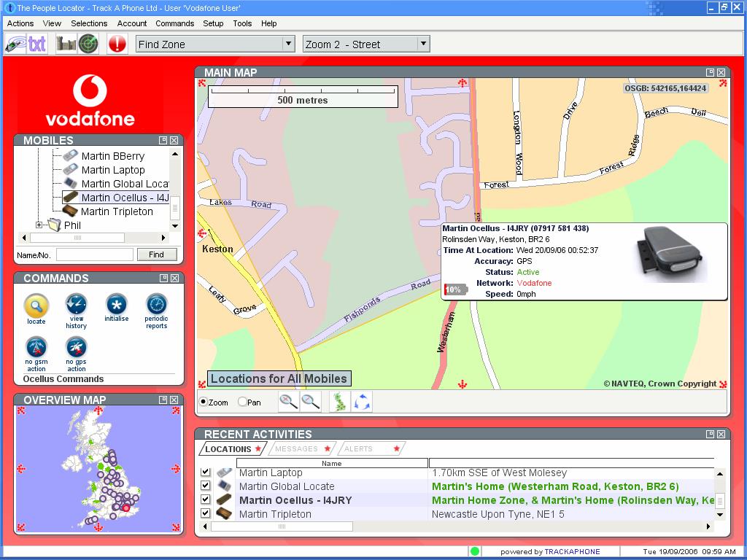Open the Selections menu
Viewport: 747px width, 560px height.
click(89, 23)
